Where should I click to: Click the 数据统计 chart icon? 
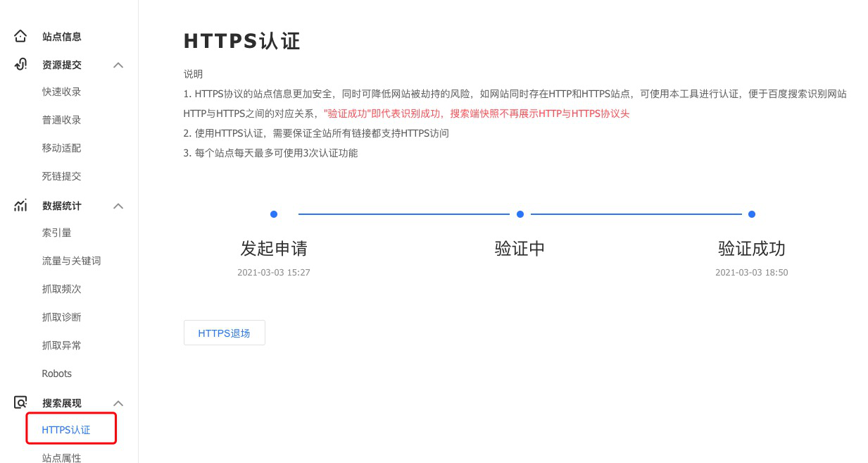[x=20, y=205]
